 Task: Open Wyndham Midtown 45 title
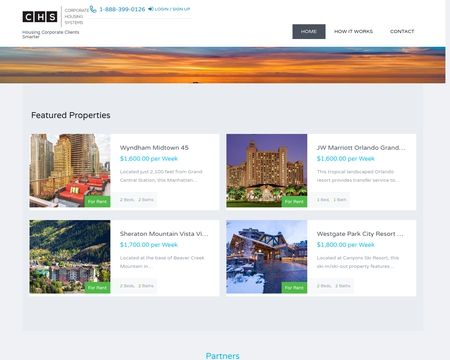point(154,147)
